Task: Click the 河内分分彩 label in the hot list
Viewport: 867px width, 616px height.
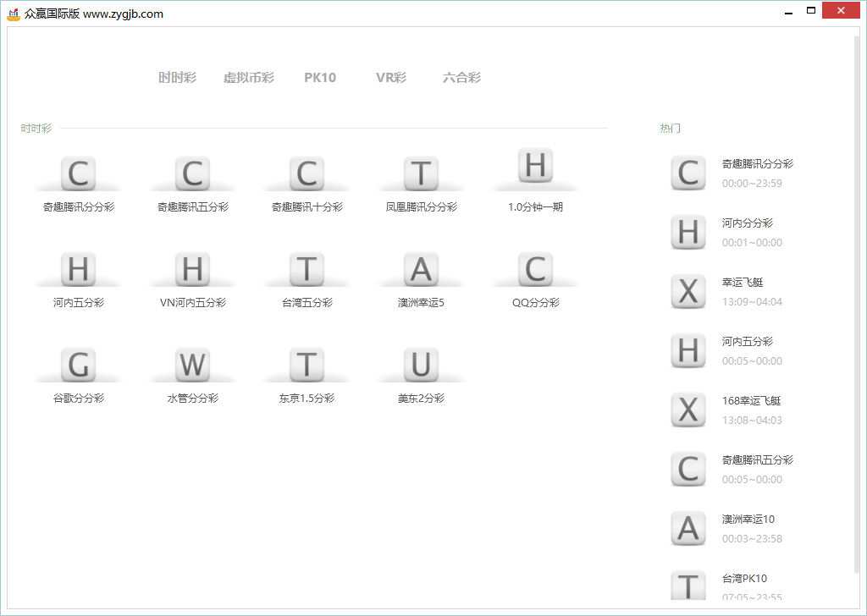Action: click(747, 223)
